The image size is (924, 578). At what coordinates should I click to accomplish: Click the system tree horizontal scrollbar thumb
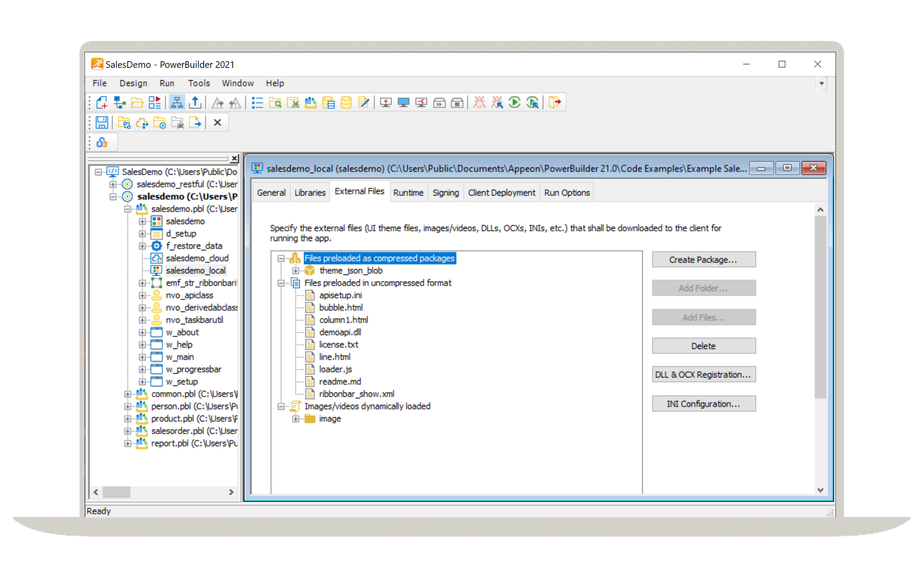[x=117, y=492]
